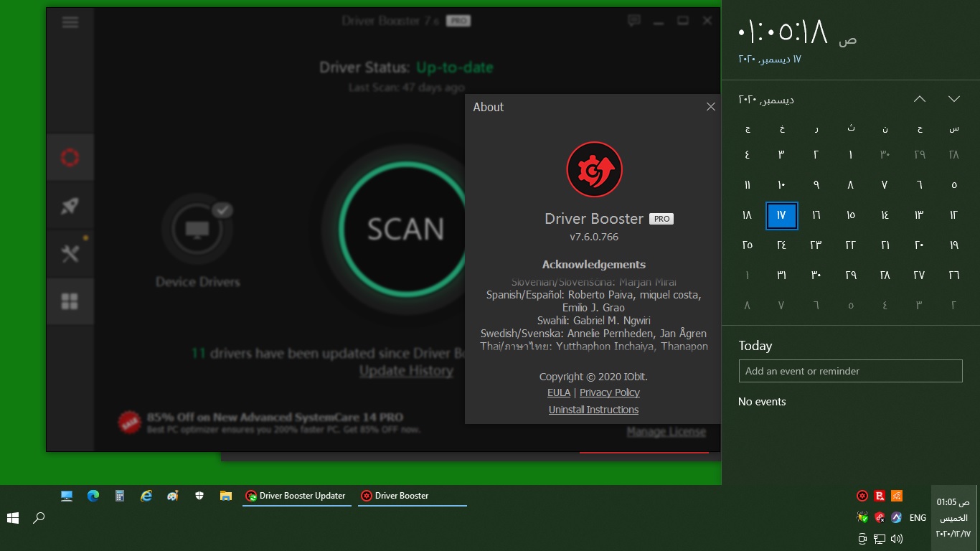Click the red shield with x tray icon
The width and height of the screenshot is (980, 551).
(x=880, y=517)
